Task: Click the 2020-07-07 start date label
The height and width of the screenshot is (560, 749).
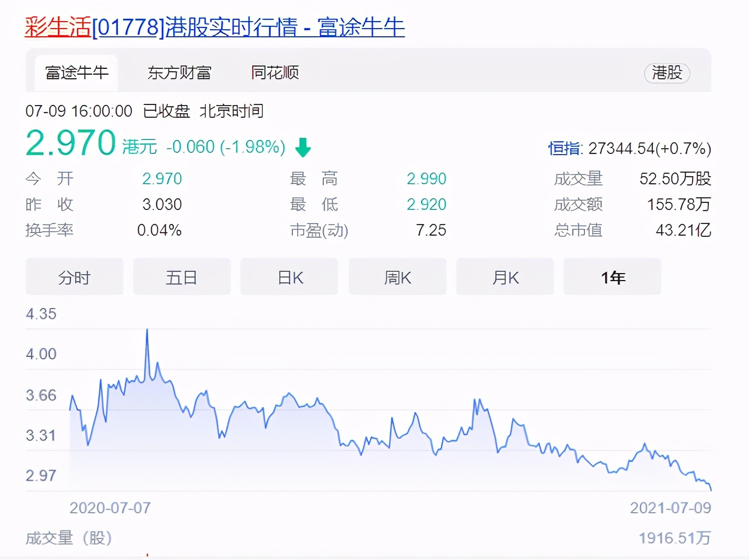Action: tap(110, 508)
